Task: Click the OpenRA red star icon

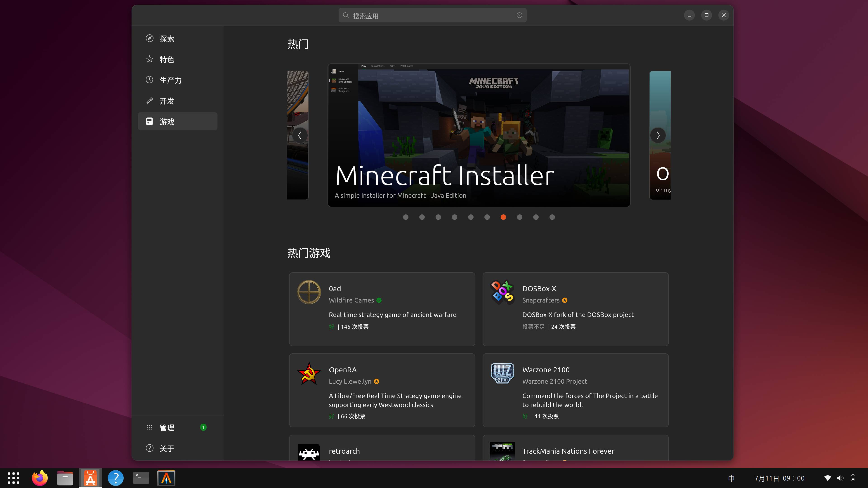Action: point(309,373)
